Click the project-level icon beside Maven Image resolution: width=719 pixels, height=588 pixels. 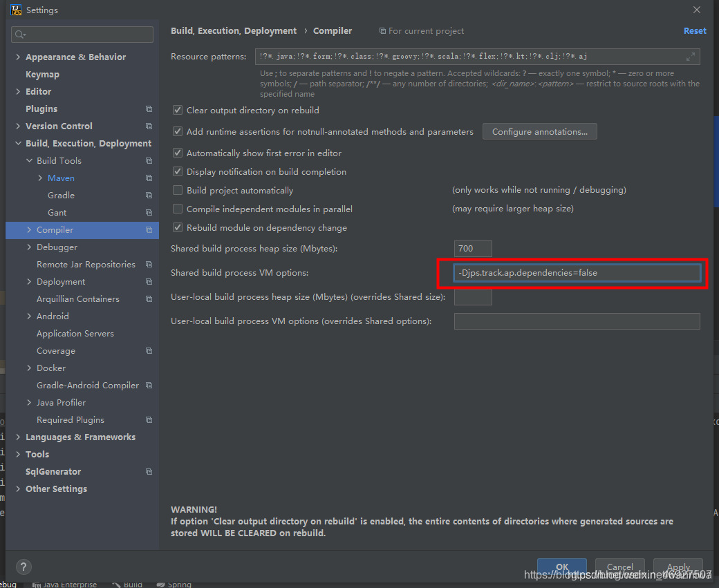click(149, 178)
